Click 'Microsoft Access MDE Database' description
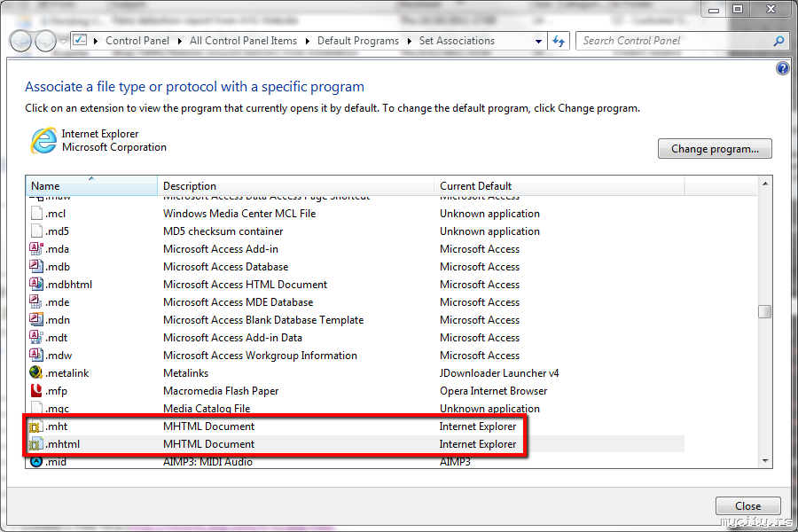Image resolution: width=798 pixels, height=532 pixels. pyautogui.click(x=238, y=302)
